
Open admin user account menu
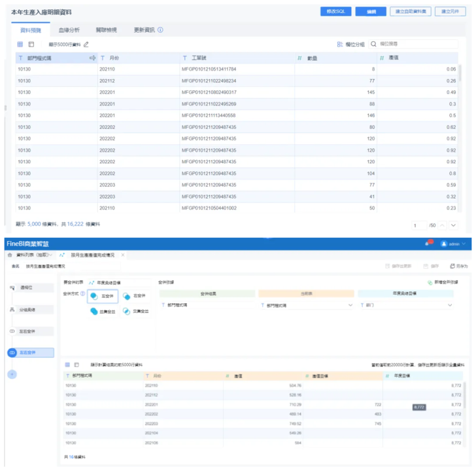tap(454, 244)
